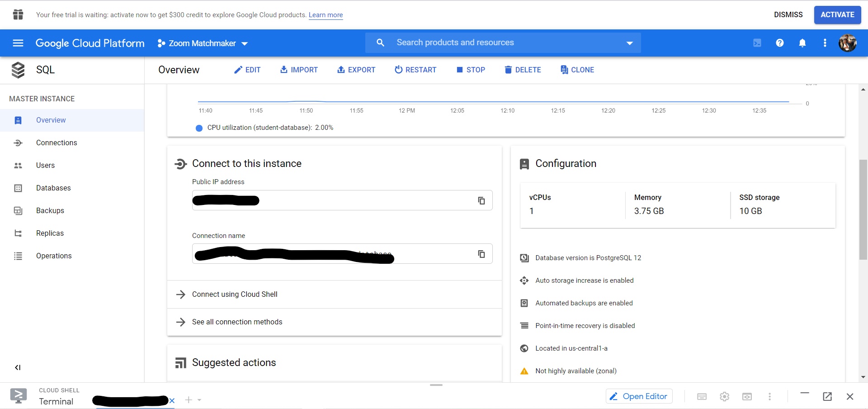The width and height of the screenshot is (868, 409).
Task: Open the Backups page
Action: pos(72,211)
